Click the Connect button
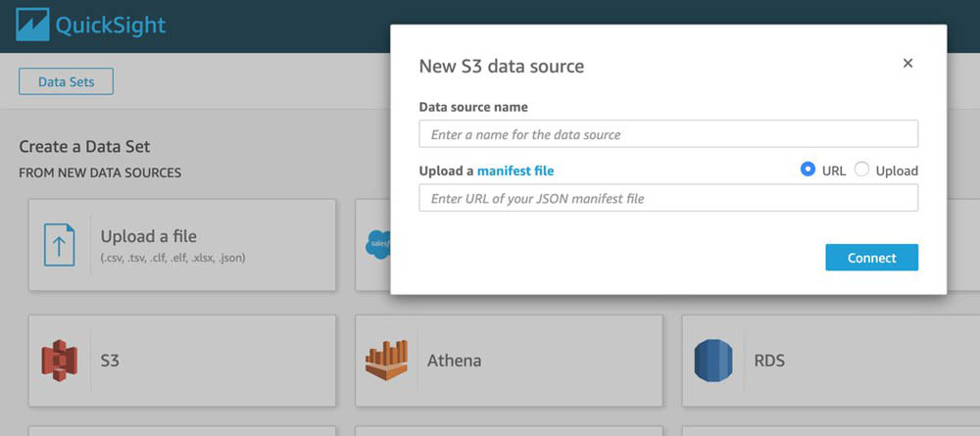Viewport: 980px width, 436px height. 871,258
